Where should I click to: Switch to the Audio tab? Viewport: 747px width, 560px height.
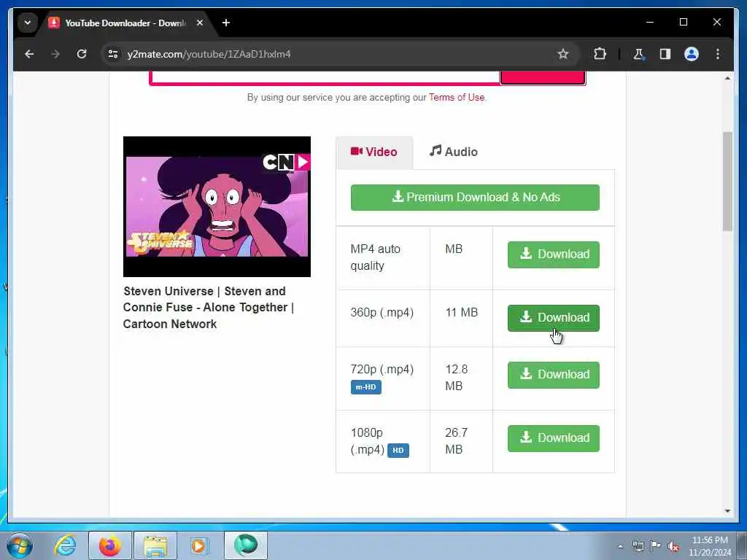pos(454,152)
